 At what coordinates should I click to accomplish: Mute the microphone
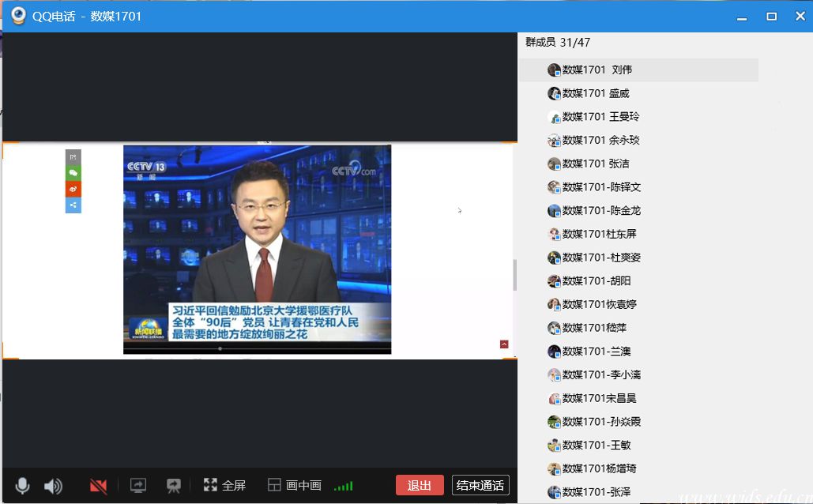pos(22,486)
